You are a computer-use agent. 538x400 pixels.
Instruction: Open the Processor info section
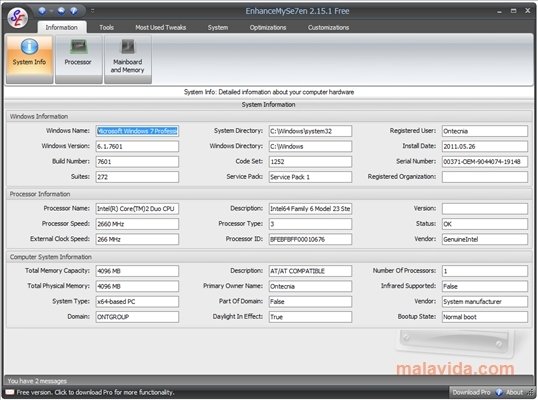pos(79,59)
